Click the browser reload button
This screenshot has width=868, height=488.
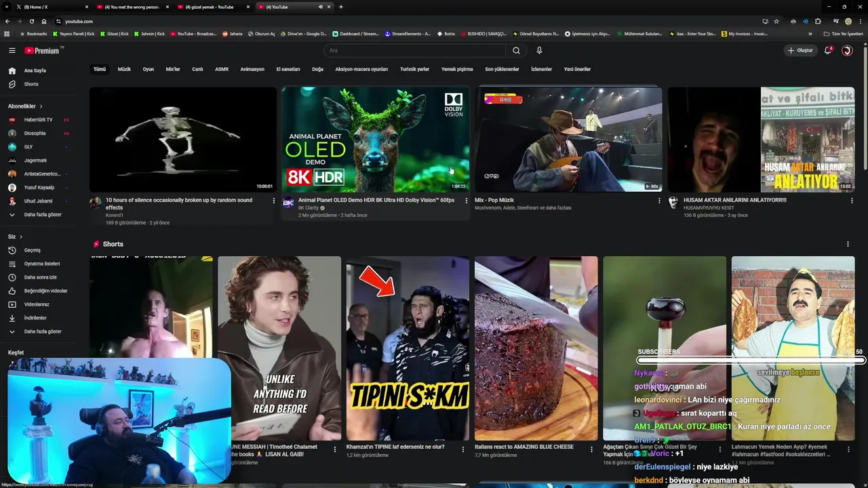(x=31, y=21)
